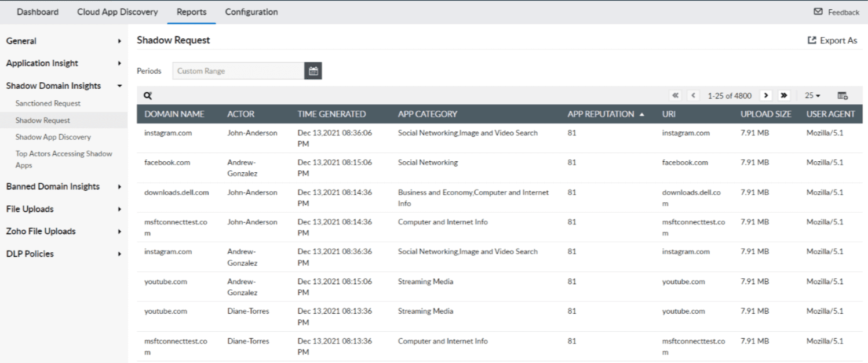Open the table search tool

click(147, 94)
